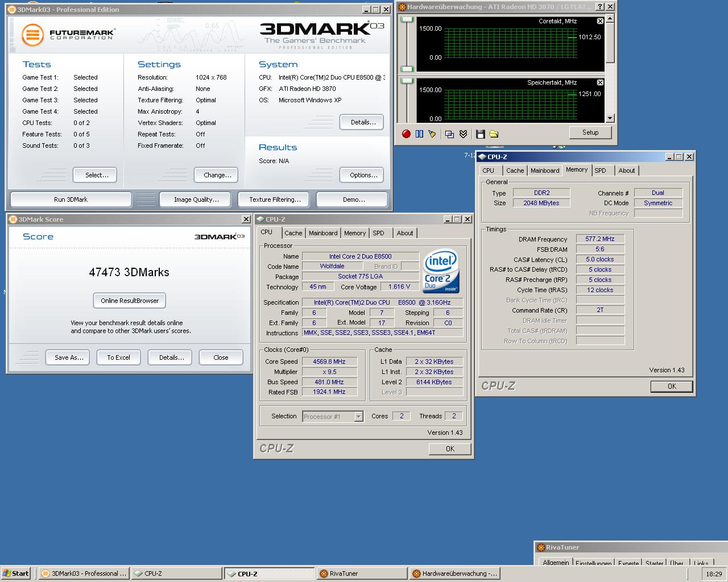
Task: Open the Mainboard tab in the CPU-Z memory window
Action: click(545, 171)
